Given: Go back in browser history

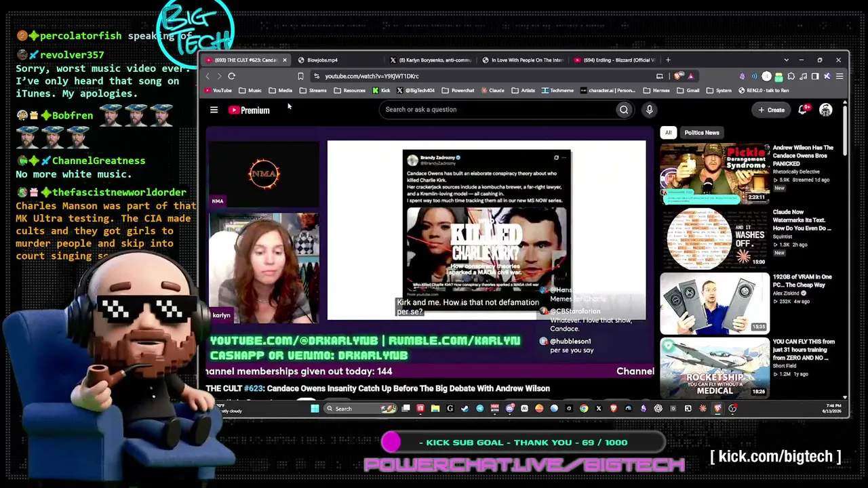Looking at the screenshot, I should coord(208,76).
